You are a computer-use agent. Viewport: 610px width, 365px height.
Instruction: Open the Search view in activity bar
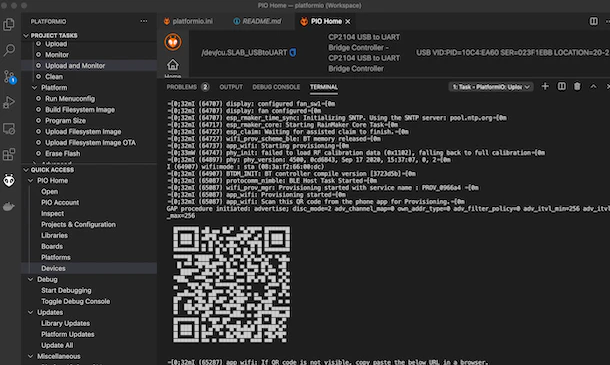click(x=9, y=50)
